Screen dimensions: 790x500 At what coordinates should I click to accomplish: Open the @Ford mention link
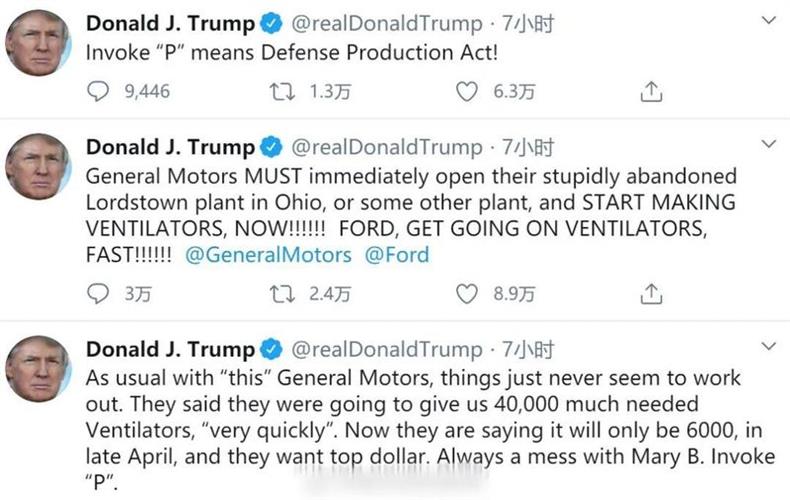click(x=396, y=254)
